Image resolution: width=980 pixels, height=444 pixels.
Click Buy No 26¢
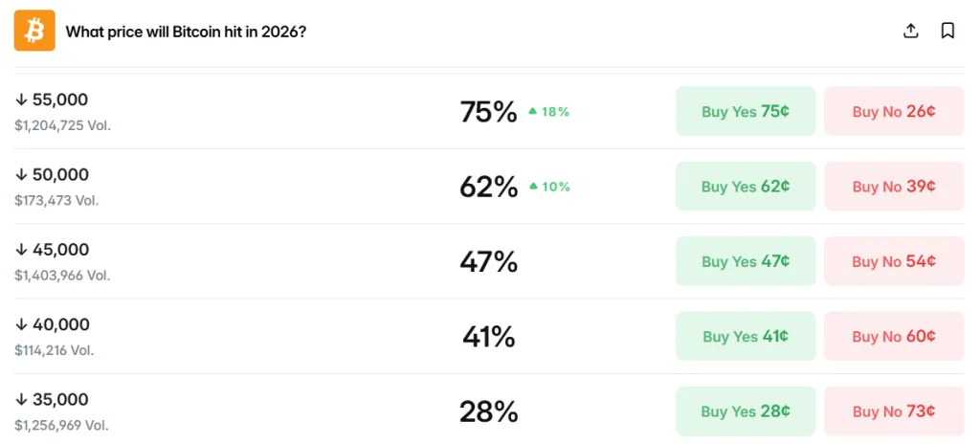point(894,111)
